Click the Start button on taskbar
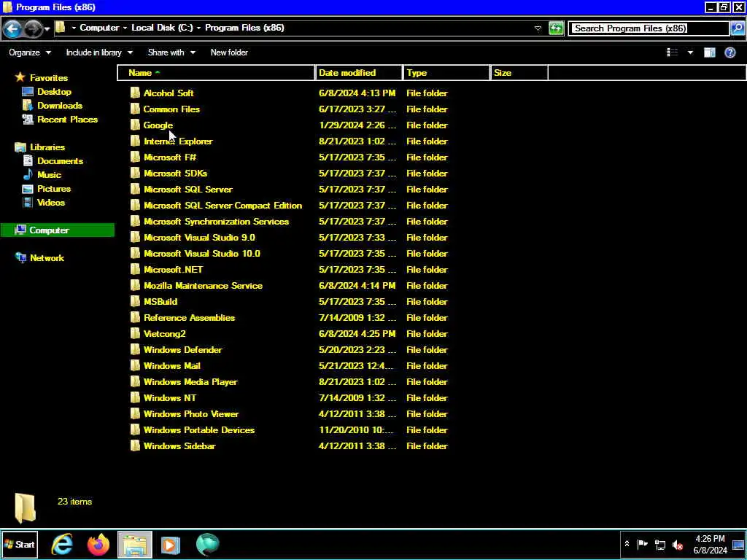The height and width of the screenshot is (560, 747). pyautogui.click(x=20, y=544)
